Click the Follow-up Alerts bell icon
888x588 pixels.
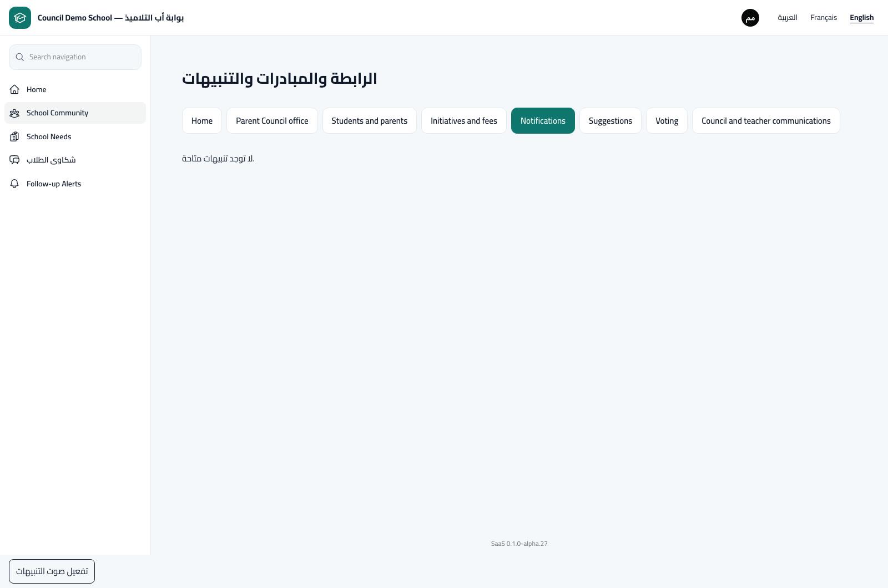click(15, 184)
